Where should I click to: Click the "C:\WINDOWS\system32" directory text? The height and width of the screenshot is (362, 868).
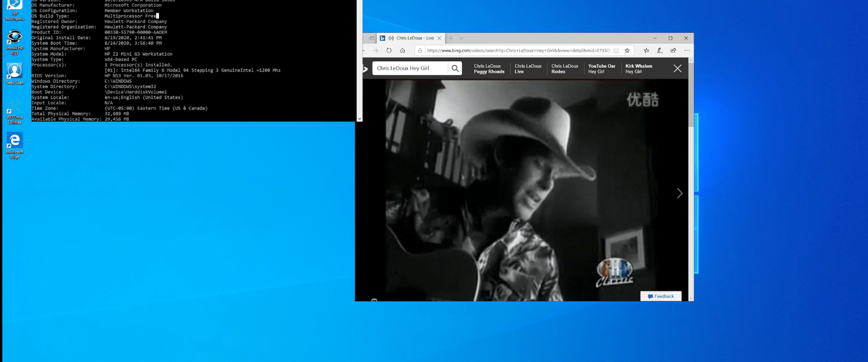click(130, 87)
